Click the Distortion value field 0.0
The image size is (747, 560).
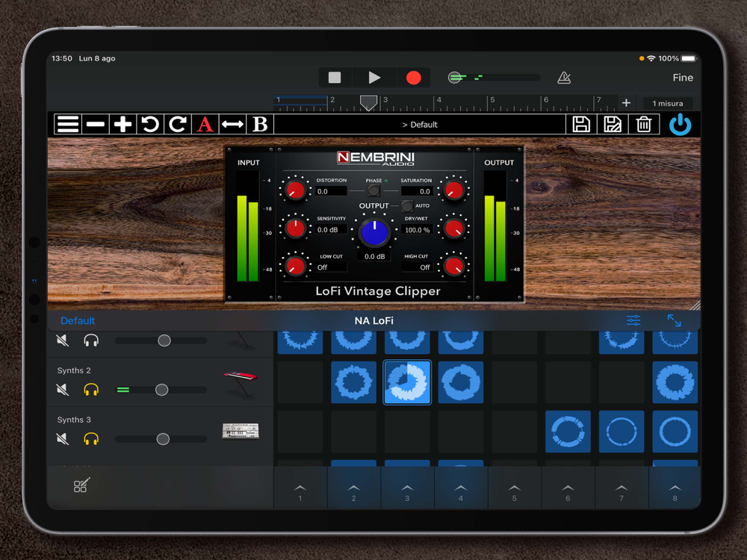click(x=331, y=191)
